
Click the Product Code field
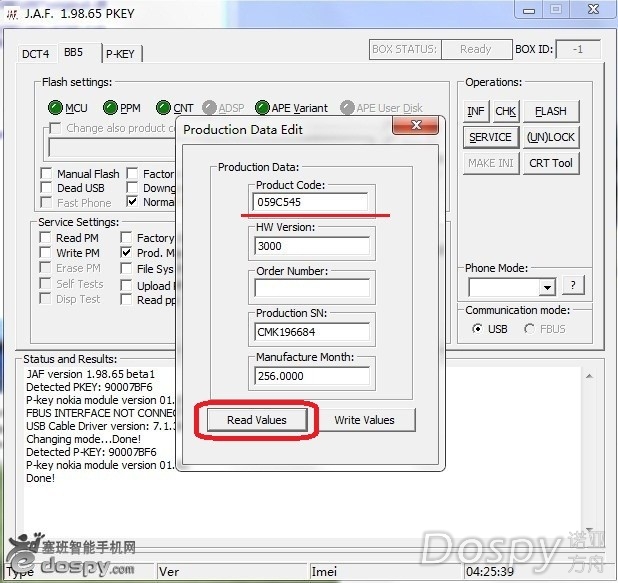tap(310, 202)
